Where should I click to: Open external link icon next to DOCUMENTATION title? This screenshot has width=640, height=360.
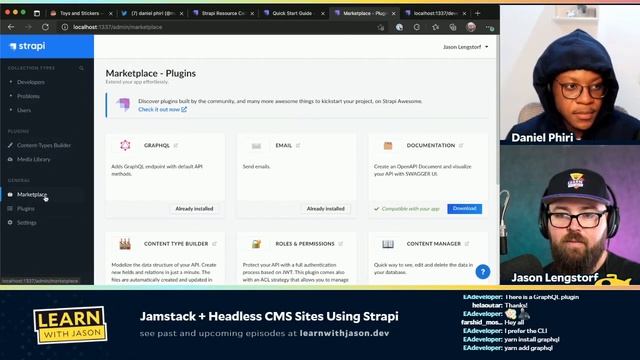coord(461,145)
